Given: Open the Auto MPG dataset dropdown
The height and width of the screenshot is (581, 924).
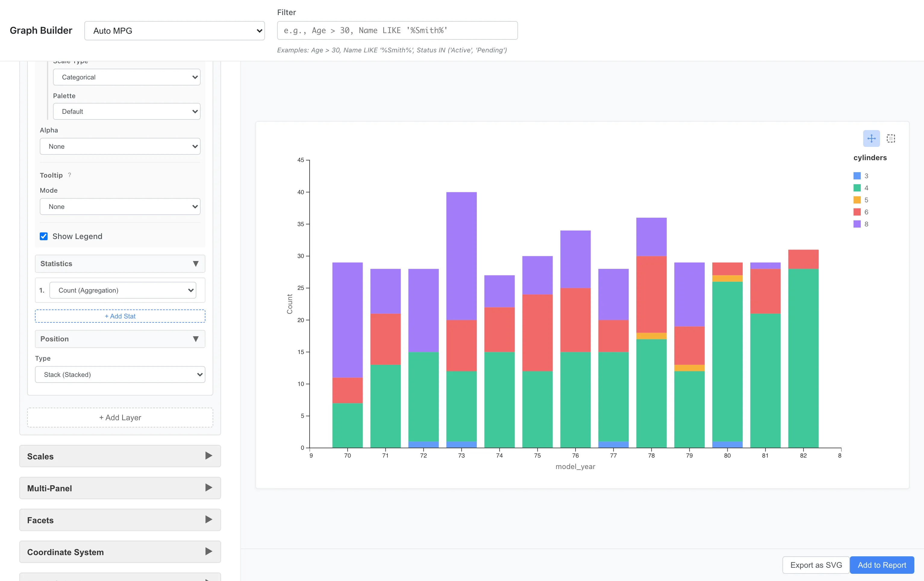Looking at the screenshot, I should [x=175, y=30].
